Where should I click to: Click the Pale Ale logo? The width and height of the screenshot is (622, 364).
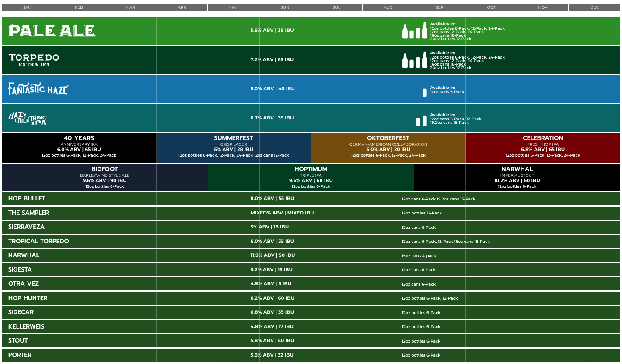click(x=52, y=31)
